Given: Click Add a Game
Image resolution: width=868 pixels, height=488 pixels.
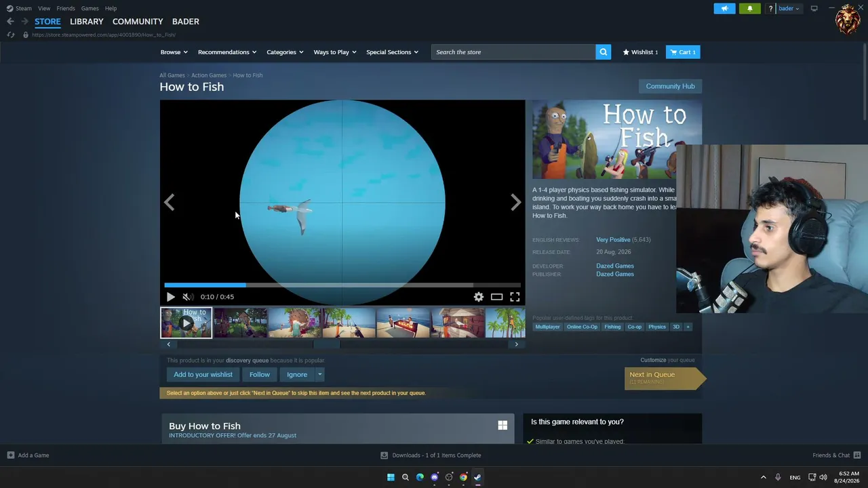Looking at the screenshot, I should tap(28, 455).
